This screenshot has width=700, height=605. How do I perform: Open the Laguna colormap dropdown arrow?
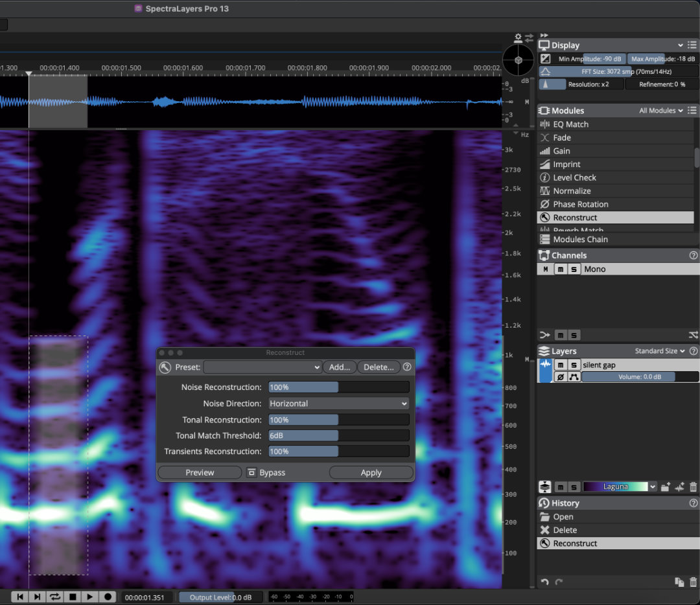pos(653,486)
